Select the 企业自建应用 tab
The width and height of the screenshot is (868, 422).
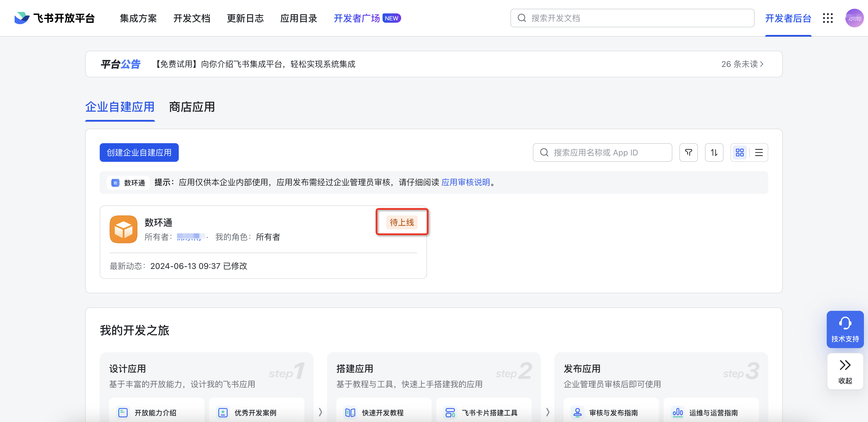[120, 107]
